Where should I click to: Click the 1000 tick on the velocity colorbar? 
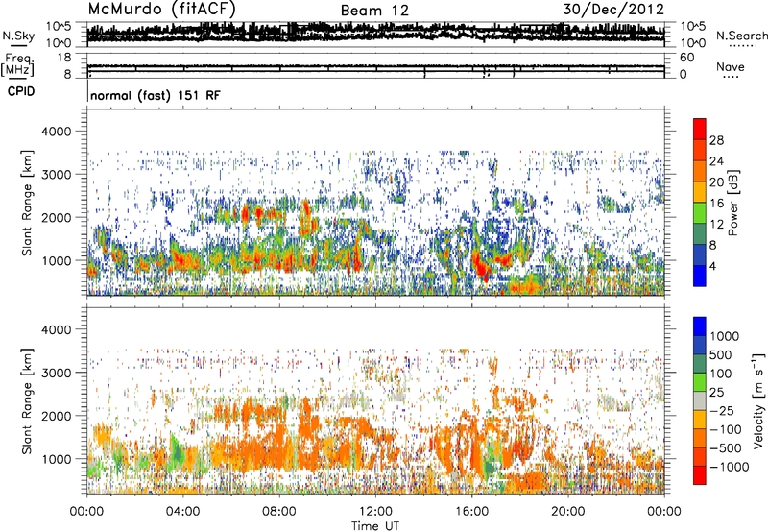[x=725, y=336]
